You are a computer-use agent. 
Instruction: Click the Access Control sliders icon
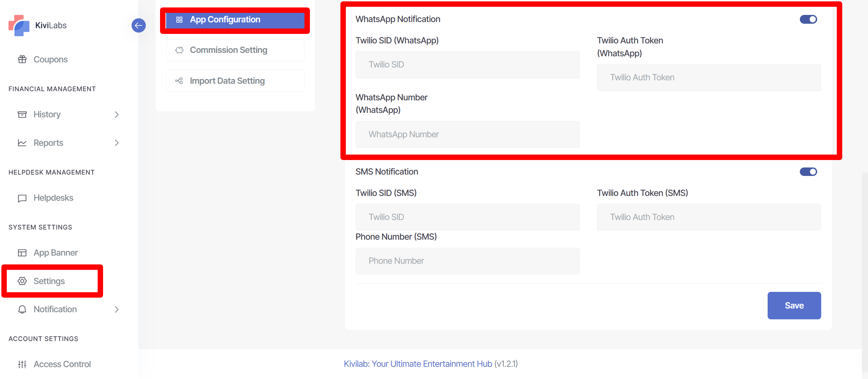(22, 364)
